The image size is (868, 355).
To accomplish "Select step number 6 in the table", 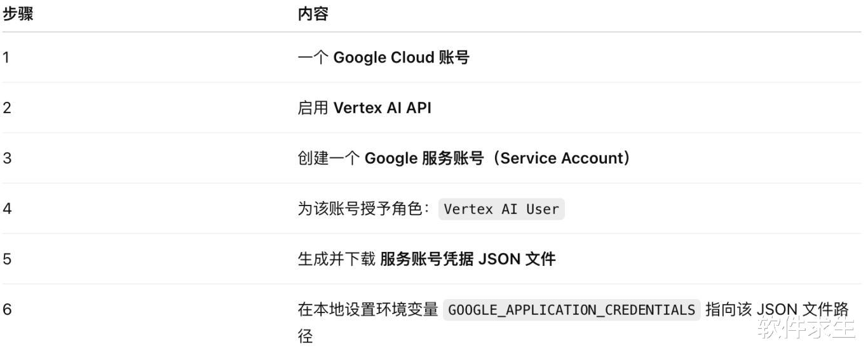I will pyautogui.click(x=7, y=310).
